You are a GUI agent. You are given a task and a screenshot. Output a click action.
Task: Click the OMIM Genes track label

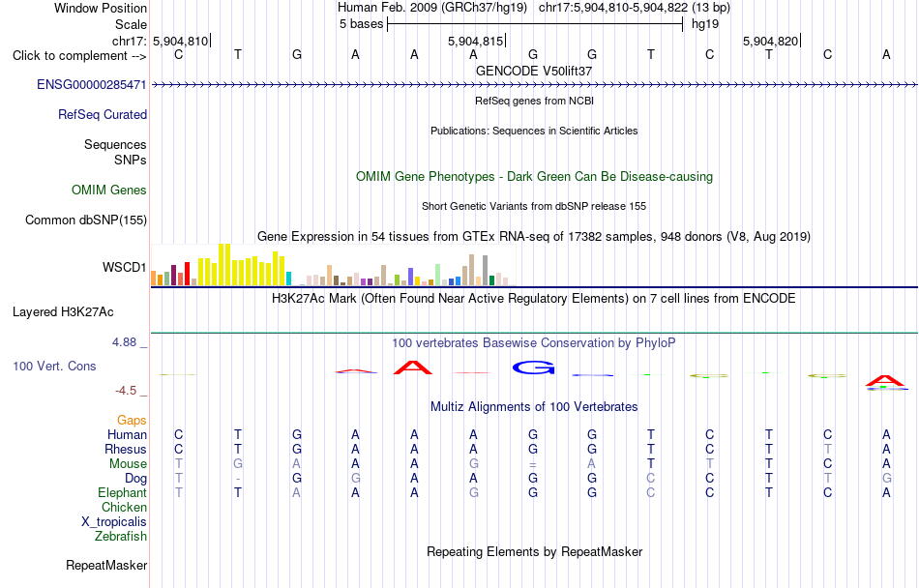point(109,191)
